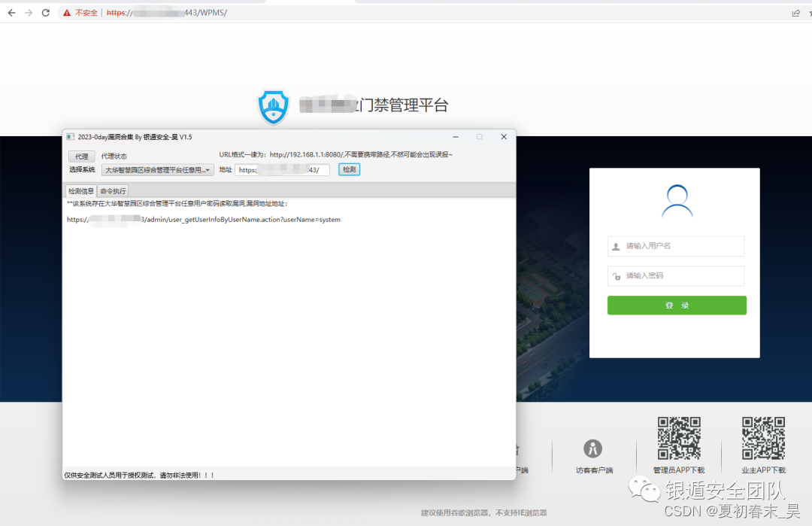Screen dimensions: 812x526
Task: Click the browser back arrow
Action: click(x=11, y=12)
